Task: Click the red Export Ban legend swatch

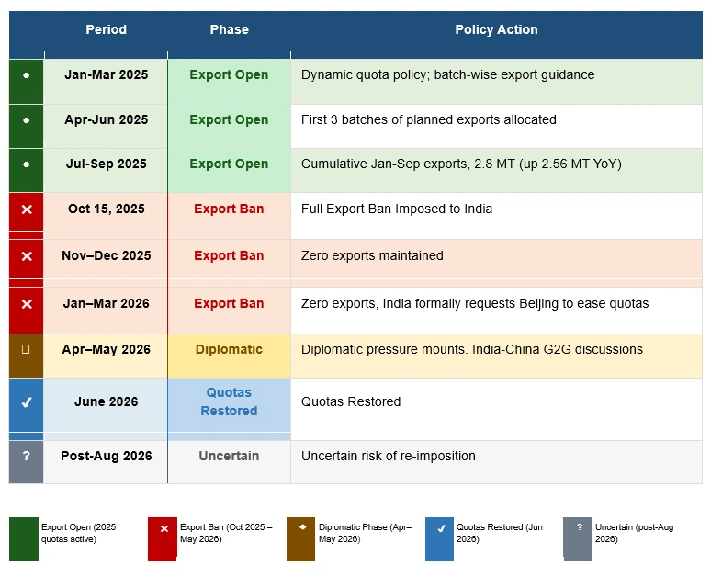Action: click(x=163, y=539)
